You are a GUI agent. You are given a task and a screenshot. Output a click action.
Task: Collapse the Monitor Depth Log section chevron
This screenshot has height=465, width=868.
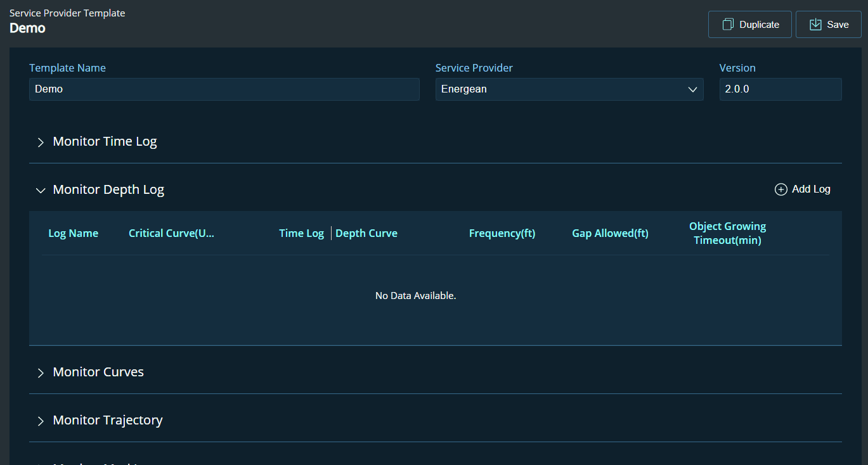point(41,190)
